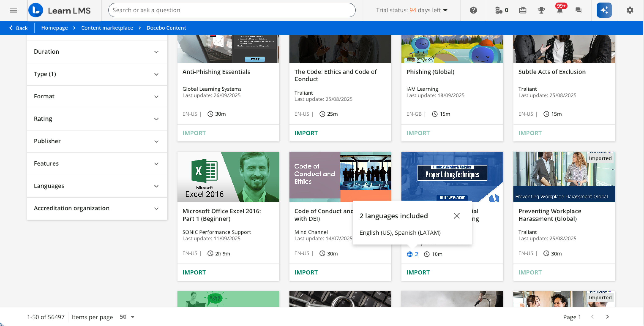Go to Content marketplace breadcrumb

(x=107, y=28)
